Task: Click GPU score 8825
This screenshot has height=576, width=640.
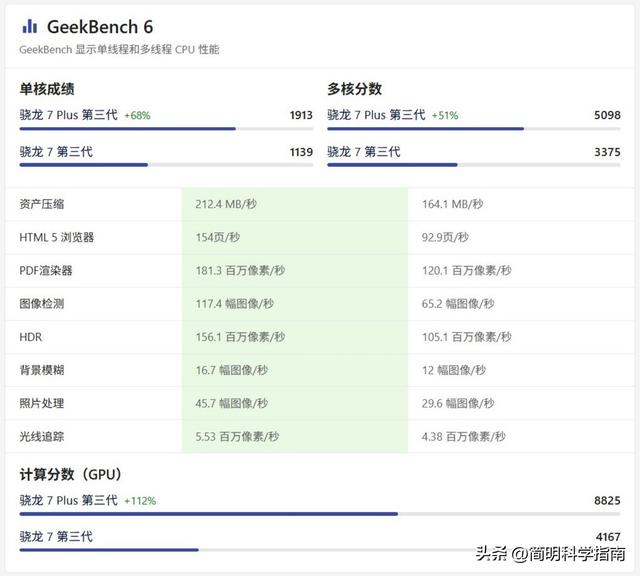Action: pos(607,500)
